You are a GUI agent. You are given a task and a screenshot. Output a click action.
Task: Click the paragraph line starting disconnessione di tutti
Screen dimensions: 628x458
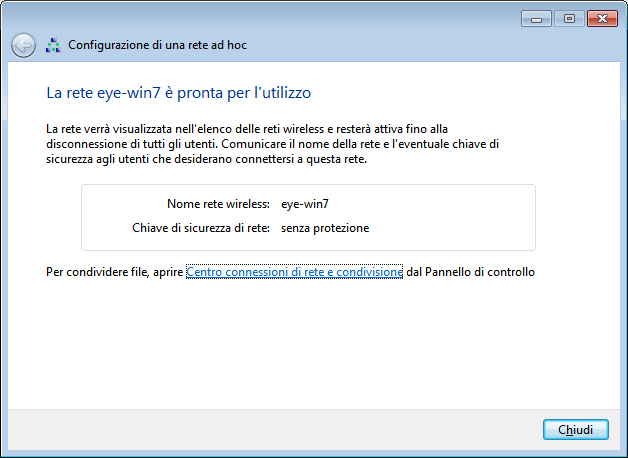pyautogui.click(x=272, y=144)
